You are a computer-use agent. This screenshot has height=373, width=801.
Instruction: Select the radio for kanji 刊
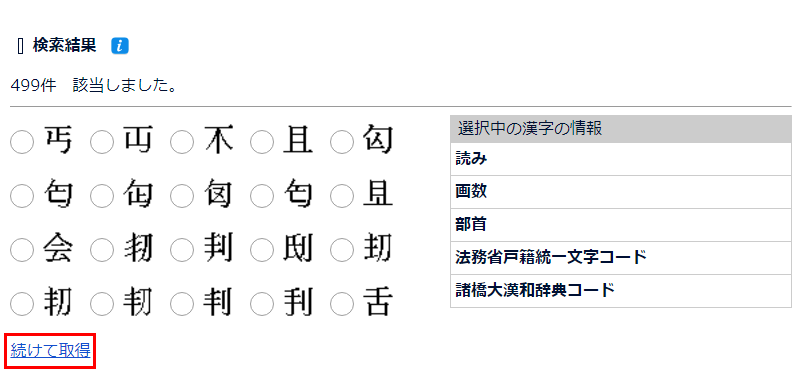pos(262,304)
